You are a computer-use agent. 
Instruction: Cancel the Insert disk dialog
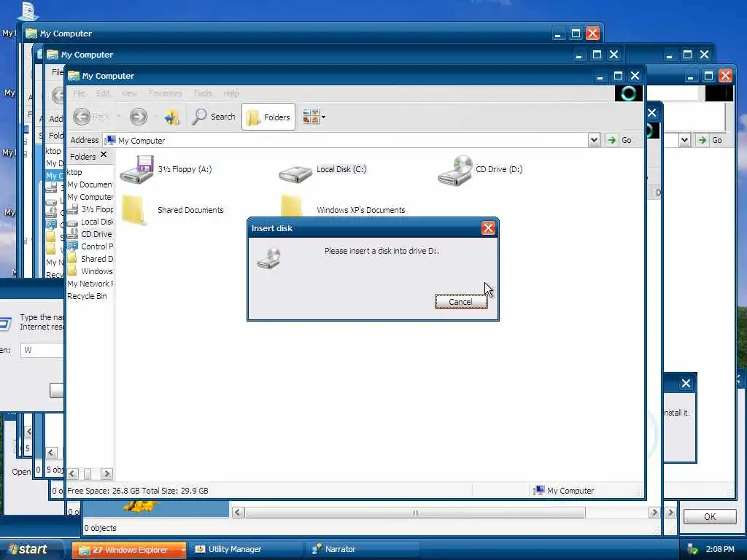(461, 301)
